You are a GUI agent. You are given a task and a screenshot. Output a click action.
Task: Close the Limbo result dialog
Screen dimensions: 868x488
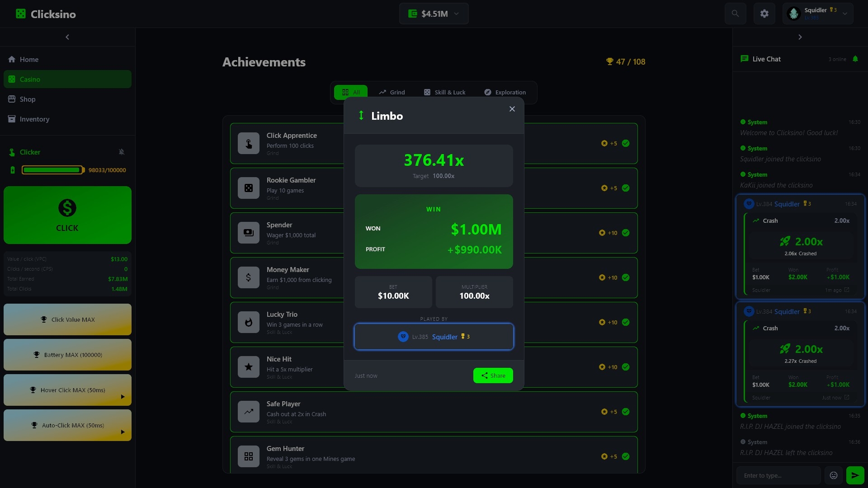coord(512,109)
